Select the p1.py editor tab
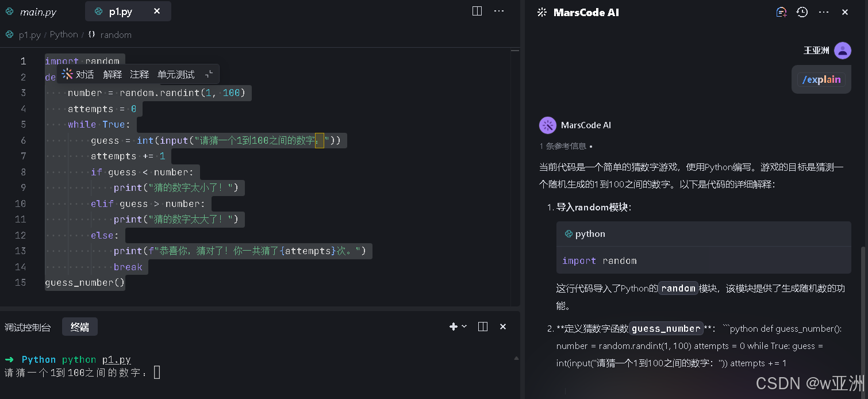This screenshot has width=868, height=399. [120, 11]
